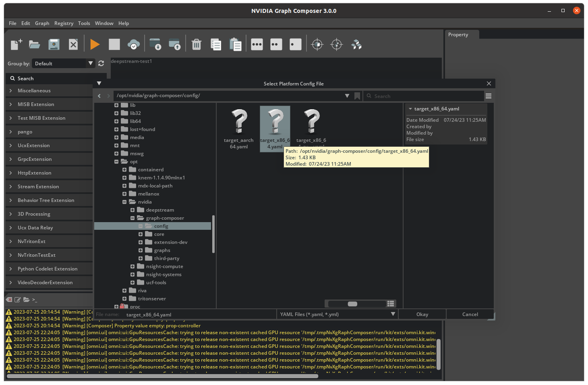Expand the Stream Extension group

click(x=11, y=187)
